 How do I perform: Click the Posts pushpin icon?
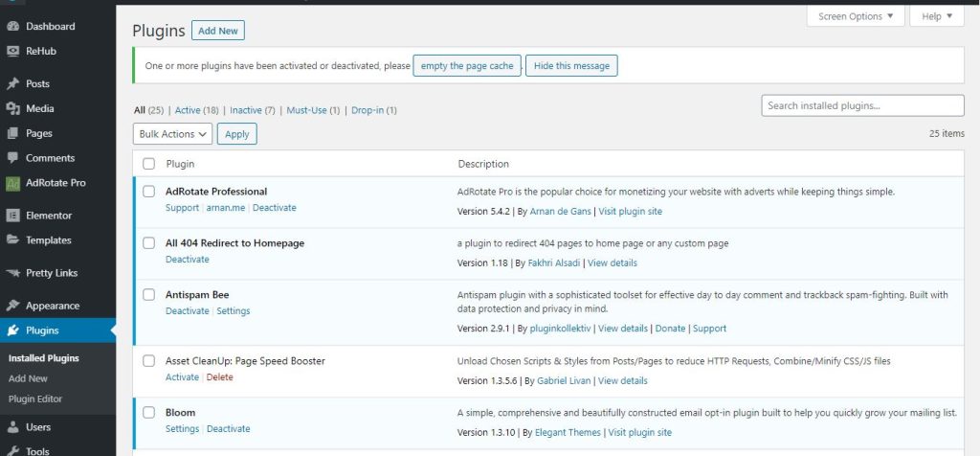click(x=12, y=83)
